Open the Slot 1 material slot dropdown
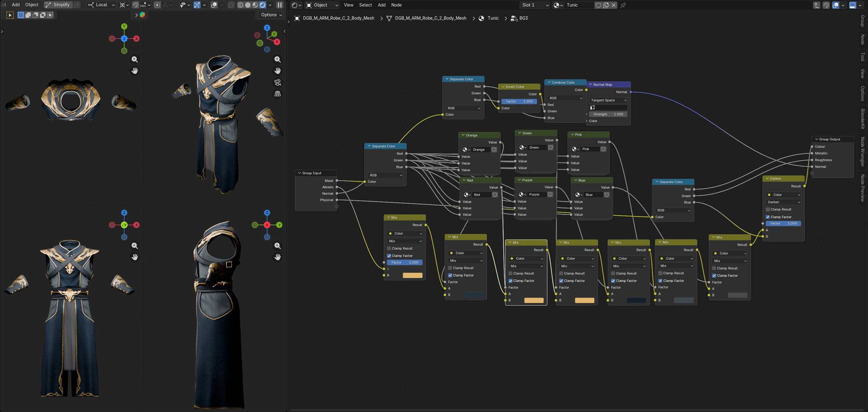Screen dimensions: 868x412 [x=535, y=5]
